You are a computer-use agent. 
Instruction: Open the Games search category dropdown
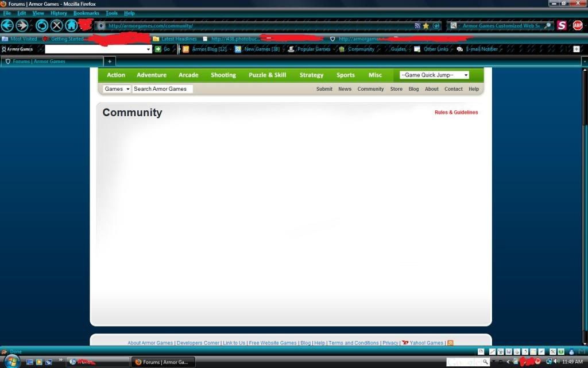coord(117,89)
